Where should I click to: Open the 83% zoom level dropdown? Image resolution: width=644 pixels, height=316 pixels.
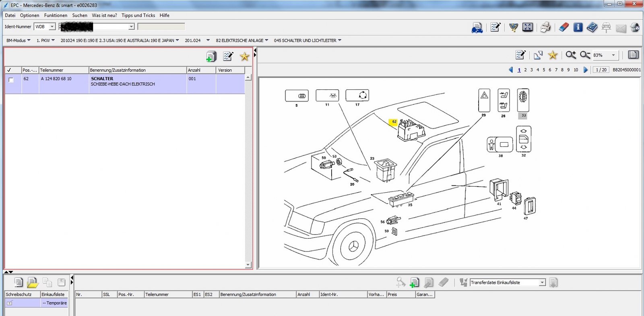[x=613, y=55]
